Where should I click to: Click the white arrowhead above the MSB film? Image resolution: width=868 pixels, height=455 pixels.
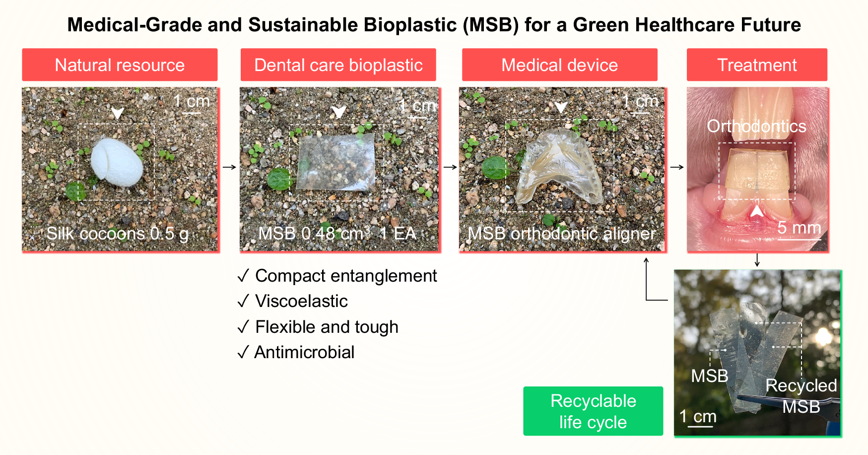[x=338, y=112]
